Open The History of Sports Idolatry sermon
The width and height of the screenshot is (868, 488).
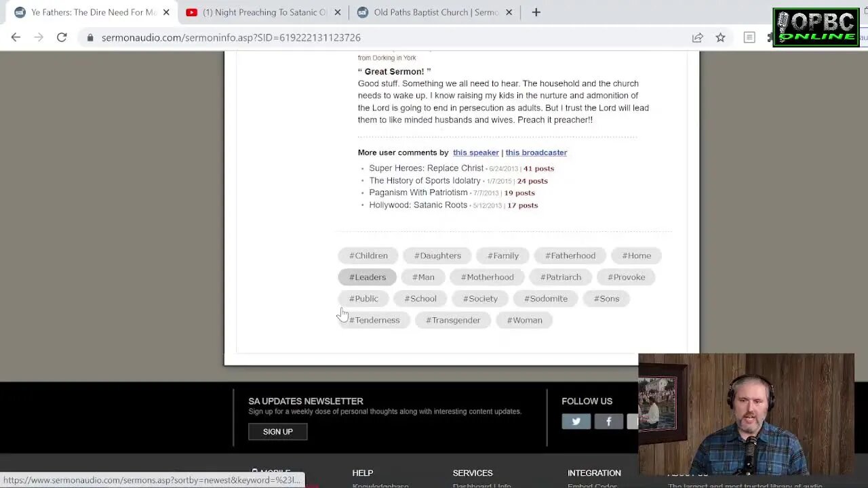425,180
